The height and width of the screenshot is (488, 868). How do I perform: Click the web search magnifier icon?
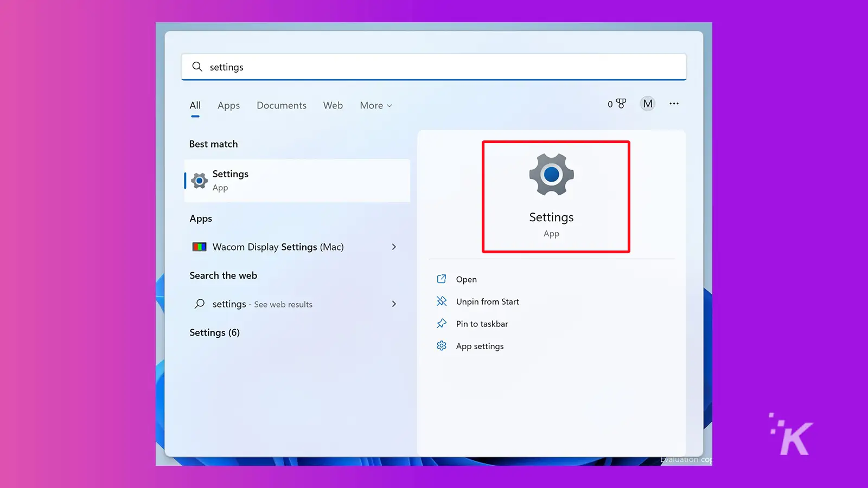tap(200, 304)
